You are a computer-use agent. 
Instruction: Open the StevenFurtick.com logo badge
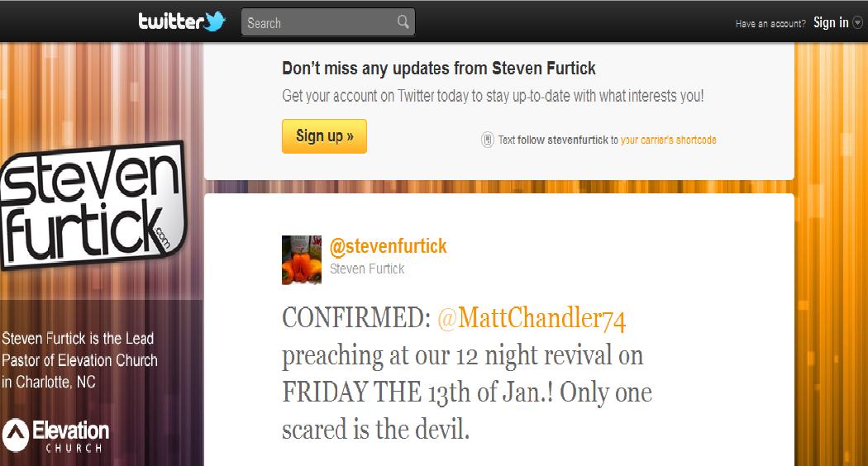93,206
